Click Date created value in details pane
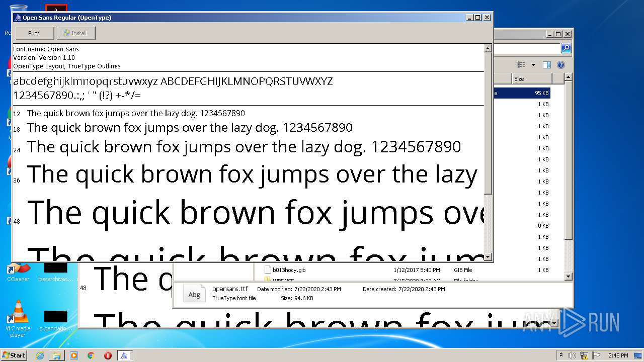 click(x=422, y=289)
